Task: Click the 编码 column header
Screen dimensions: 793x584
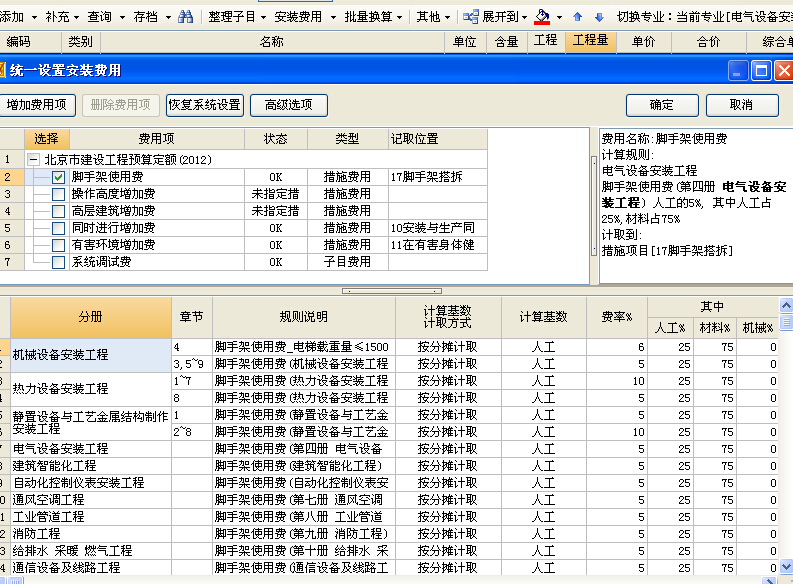Action: pos(30,41)
